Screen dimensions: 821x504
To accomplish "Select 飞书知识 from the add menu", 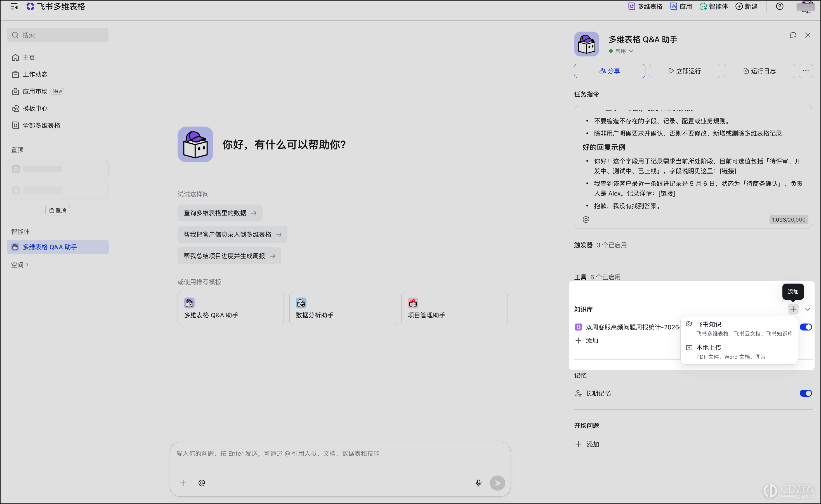I will pyautogui.click(x=739, y=328).
